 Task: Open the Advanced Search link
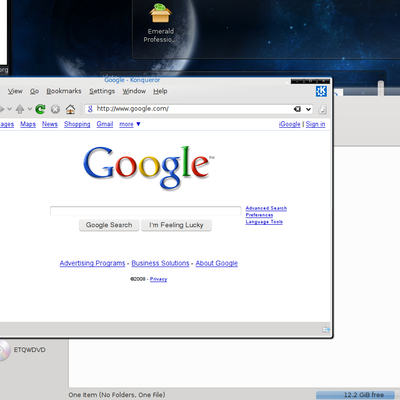[266, 208]
